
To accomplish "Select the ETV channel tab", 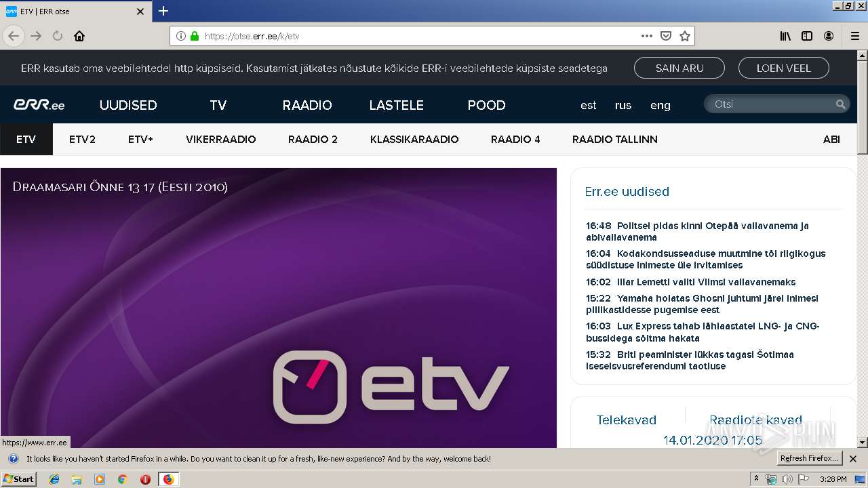I will tap(26, 140).
